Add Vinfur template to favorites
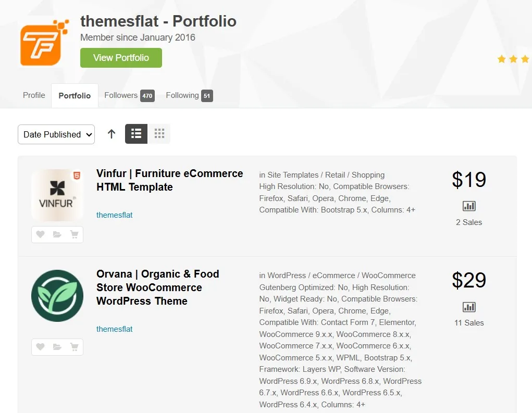The height and width of the screenshot is (413, 532). click(40, 235)
